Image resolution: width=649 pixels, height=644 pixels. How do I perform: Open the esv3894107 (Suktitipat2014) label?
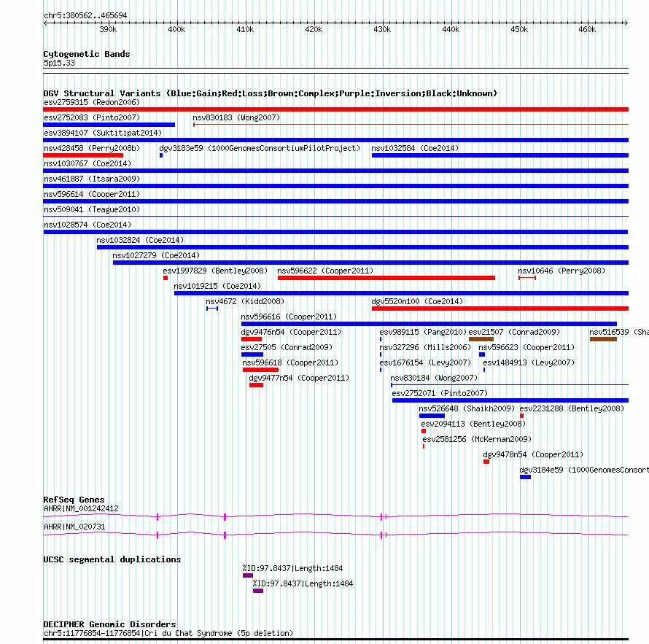[103, 133]
